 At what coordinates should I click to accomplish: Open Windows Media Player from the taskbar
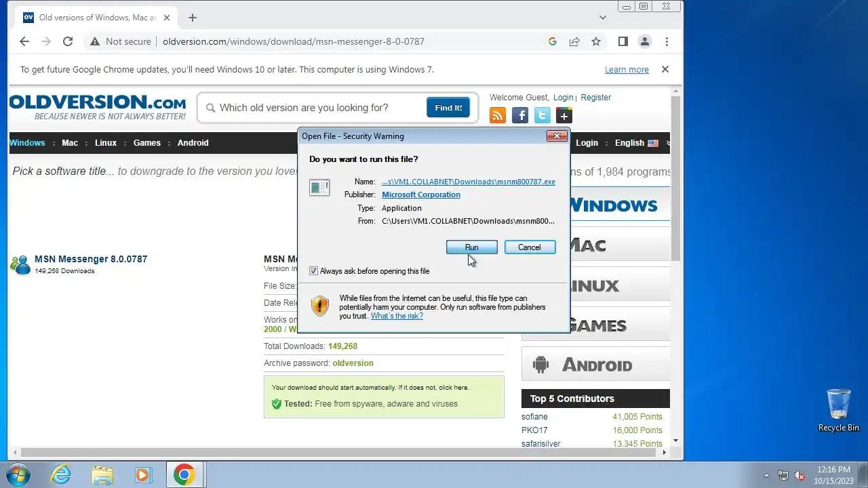(143, 474)
